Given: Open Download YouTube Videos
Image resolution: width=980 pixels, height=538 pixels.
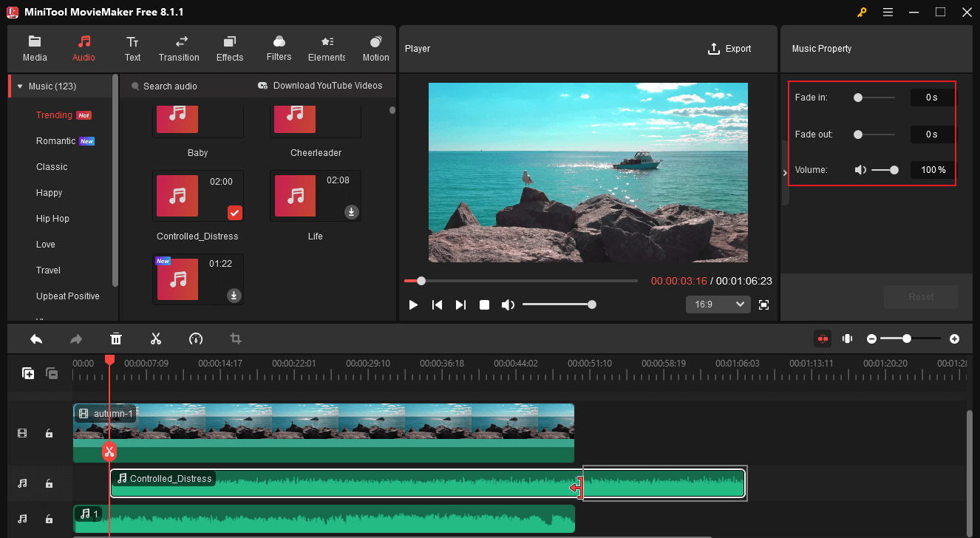Looking at the screenshot, I should tap(320, 86).
